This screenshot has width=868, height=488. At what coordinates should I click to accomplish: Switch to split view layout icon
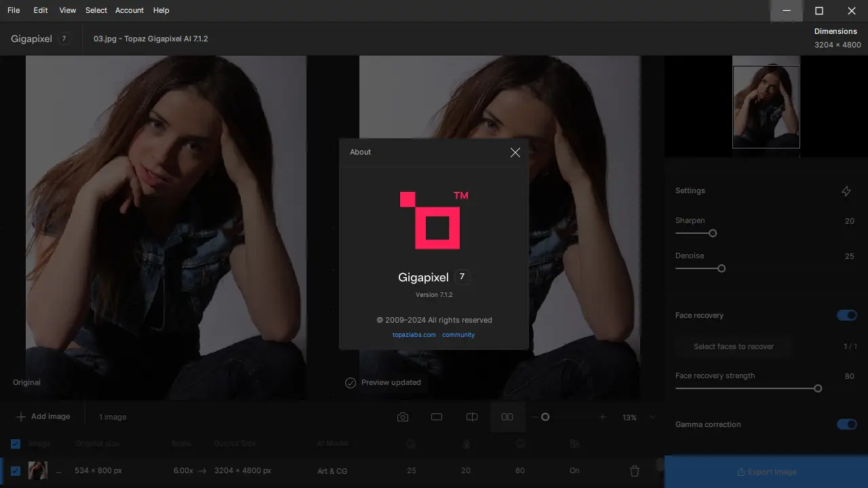pos(472,418)
